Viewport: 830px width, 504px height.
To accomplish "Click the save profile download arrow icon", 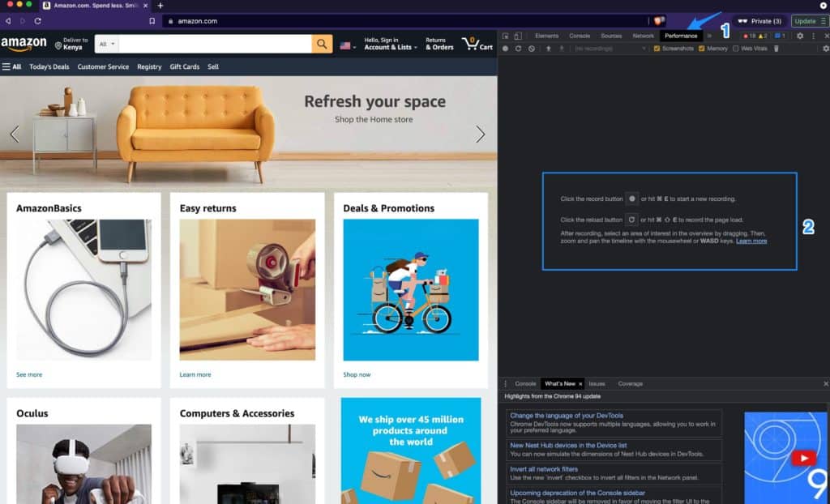I will [562, 49].
